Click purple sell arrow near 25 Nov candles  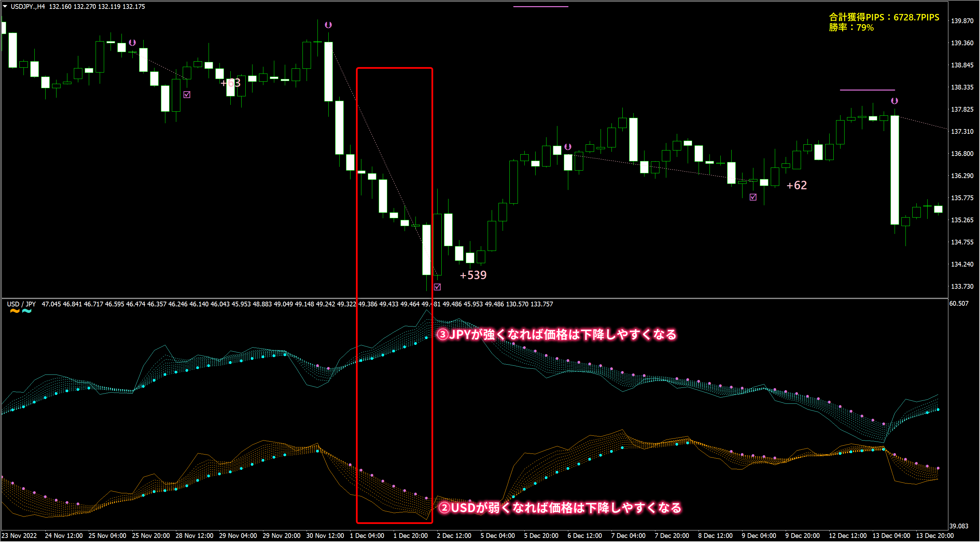132,42
